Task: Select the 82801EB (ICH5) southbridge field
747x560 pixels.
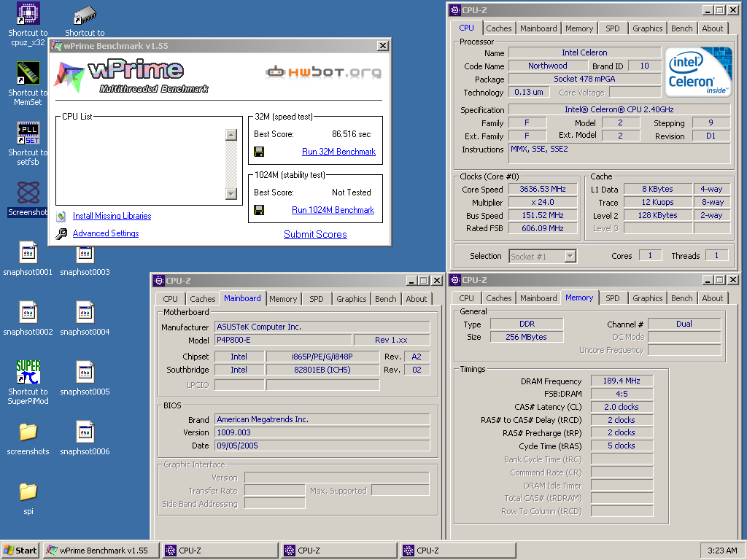Action: tap(322, 370)
